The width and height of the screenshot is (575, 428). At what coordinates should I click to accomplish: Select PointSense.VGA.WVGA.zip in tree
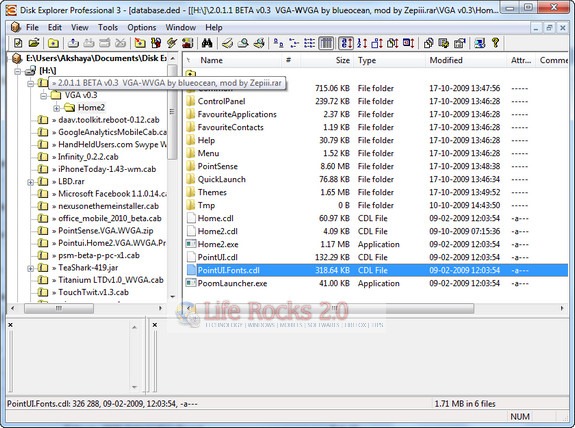(106, 231)
